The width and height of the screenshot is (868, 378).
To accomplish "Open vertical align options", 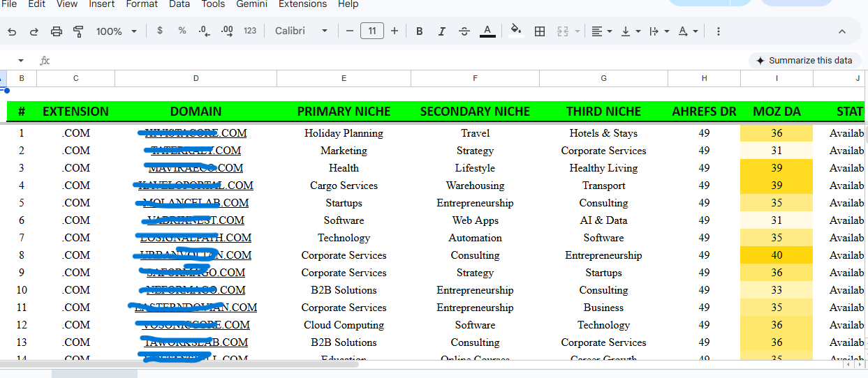I will pos(630,31).
